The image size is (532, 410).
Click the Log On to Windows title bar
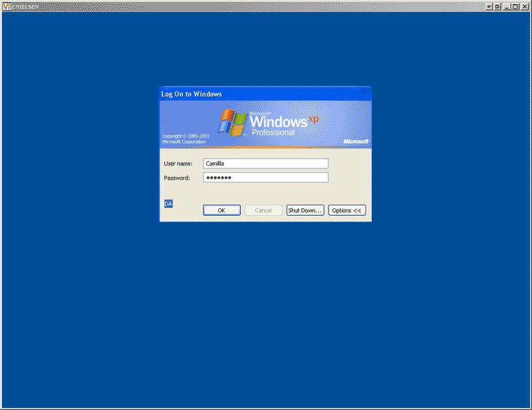pos(265,94)
